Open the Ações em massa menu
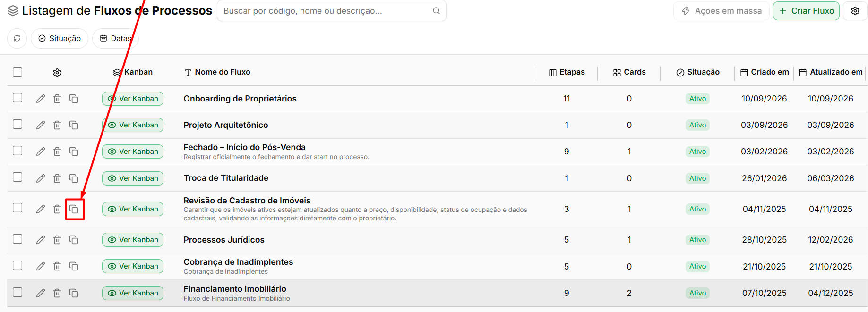Screen dimensions: 868x312 (722, 11)
